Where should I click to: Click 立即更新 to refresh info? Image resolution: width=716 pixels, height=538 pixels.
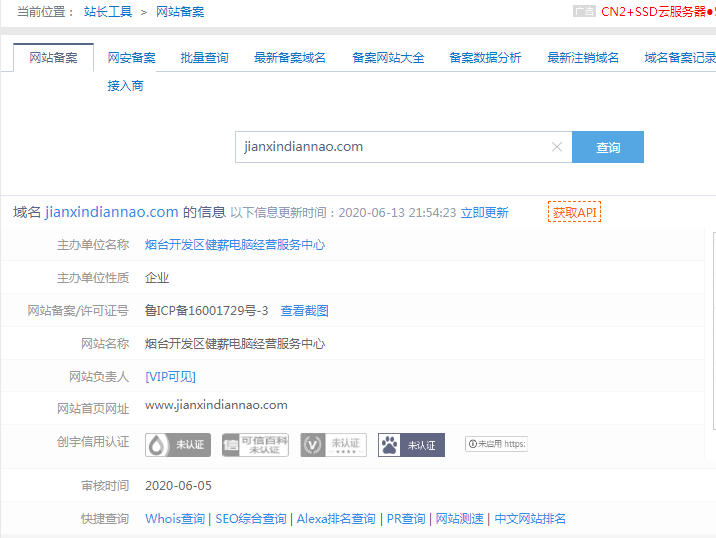click(x=484, y=213)
